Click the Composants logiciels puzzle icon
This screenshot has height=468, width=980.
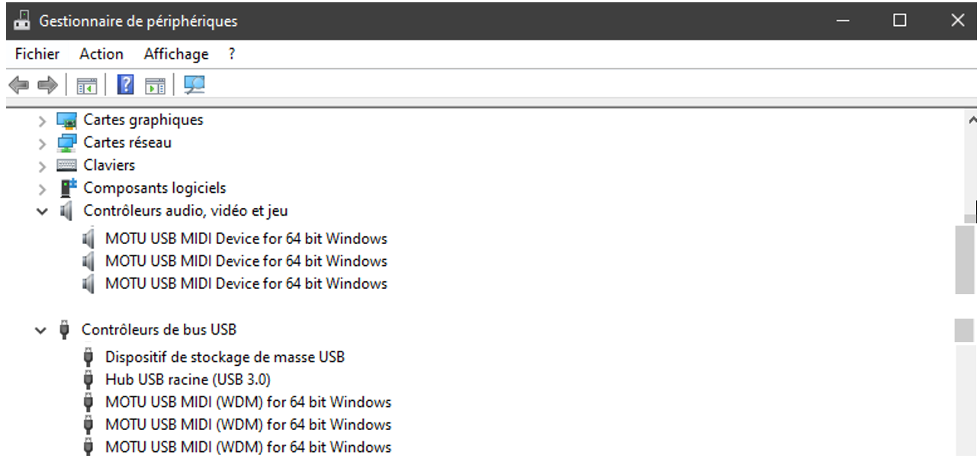tap(68, 188)
